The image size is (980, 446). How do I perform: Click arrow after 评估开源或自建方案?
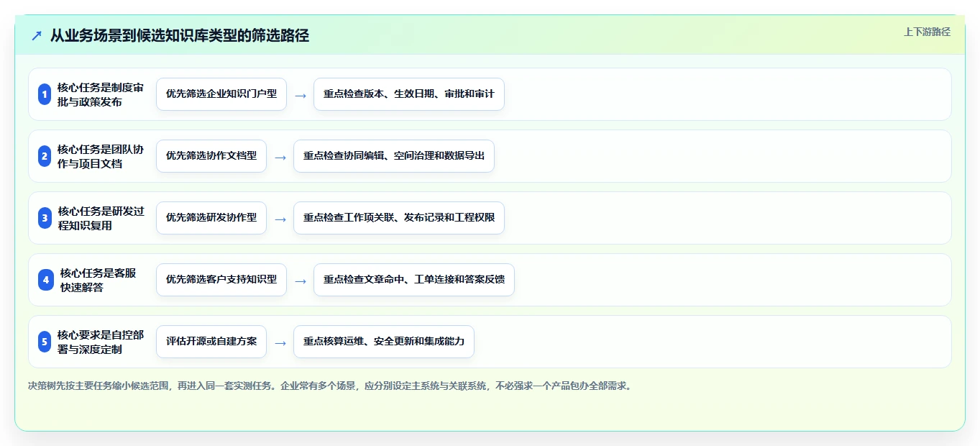280,342
